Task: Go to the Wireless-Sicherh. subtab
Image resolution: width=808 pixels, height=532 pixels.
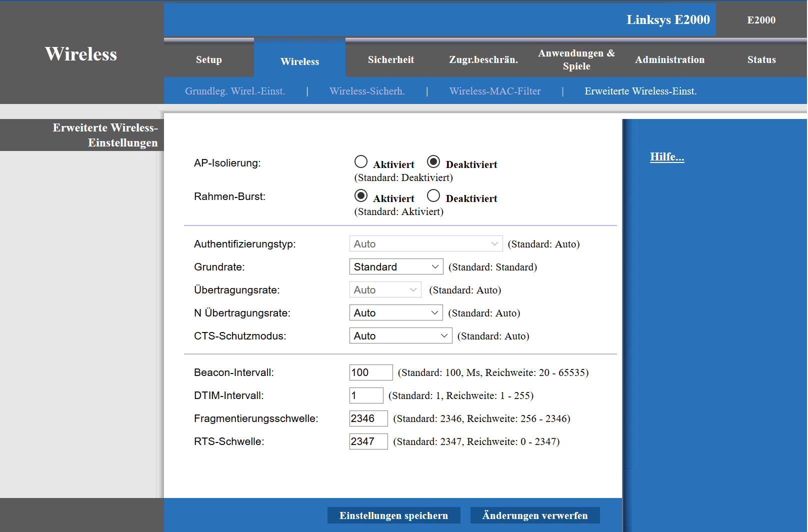Action: (x=367, y=91)
